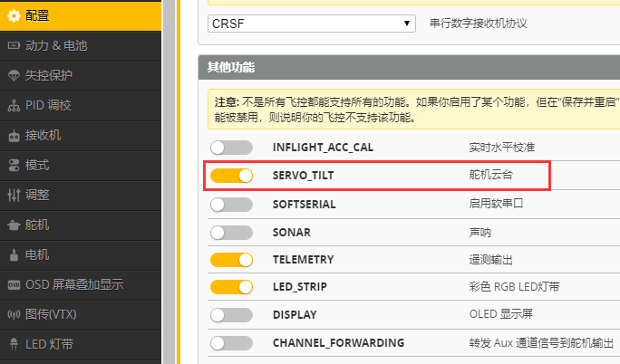This screenshot has height=364, width=620.
Task: Click the battery icon for 动力 & 电池
Action: coord(14,45)
